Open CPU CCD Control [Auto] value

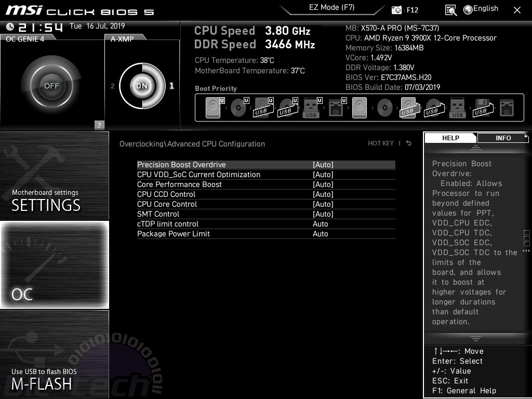[x=323, y=194]
